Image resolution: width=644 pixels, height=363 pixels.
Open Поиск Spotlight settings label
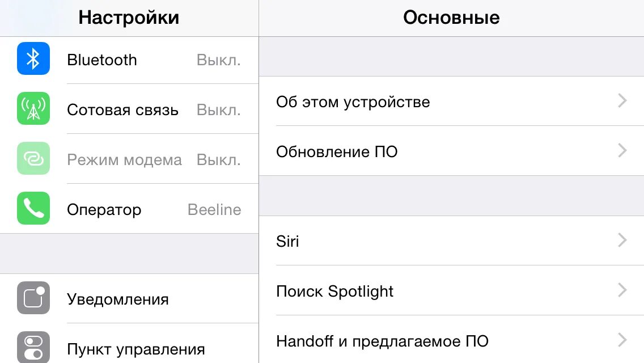click(x=334, y=292)
